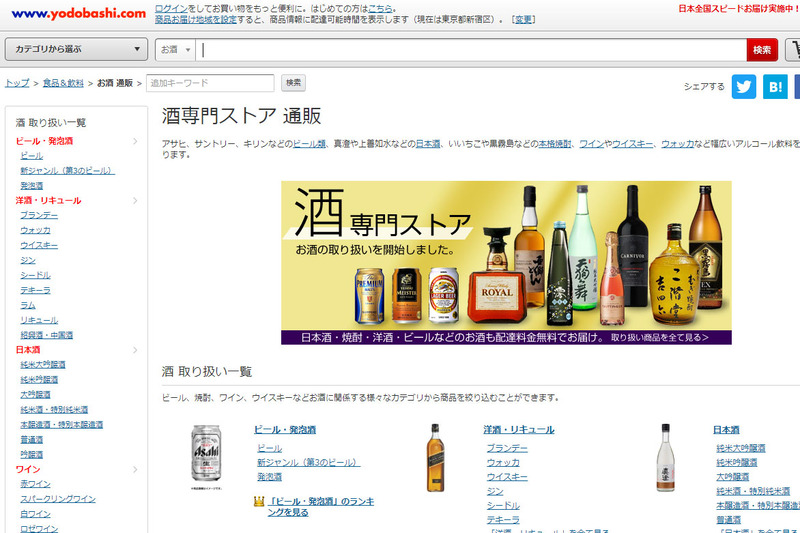This screenshot has width=800, height=533.
Task: Click 日本酒 heading link in main list
Action: [x=726, y=430]
